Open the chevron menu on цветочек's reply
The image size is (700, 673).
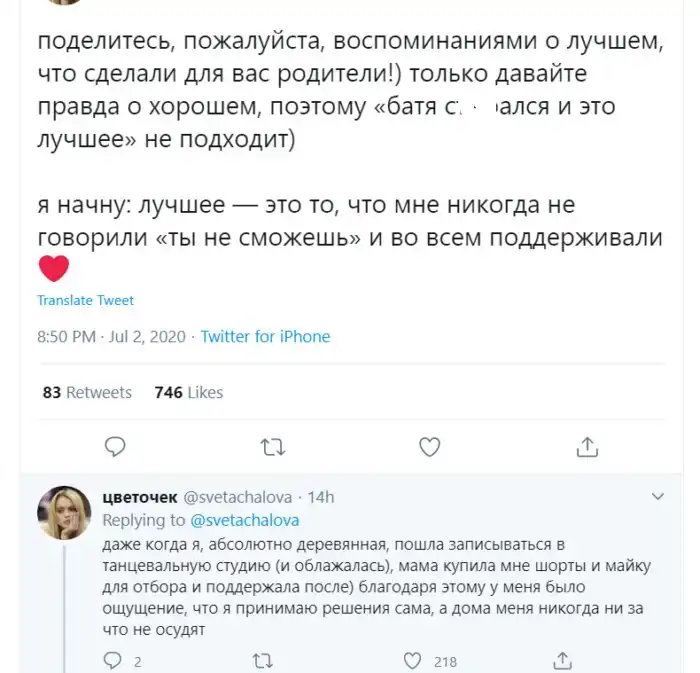coord(657,496)
